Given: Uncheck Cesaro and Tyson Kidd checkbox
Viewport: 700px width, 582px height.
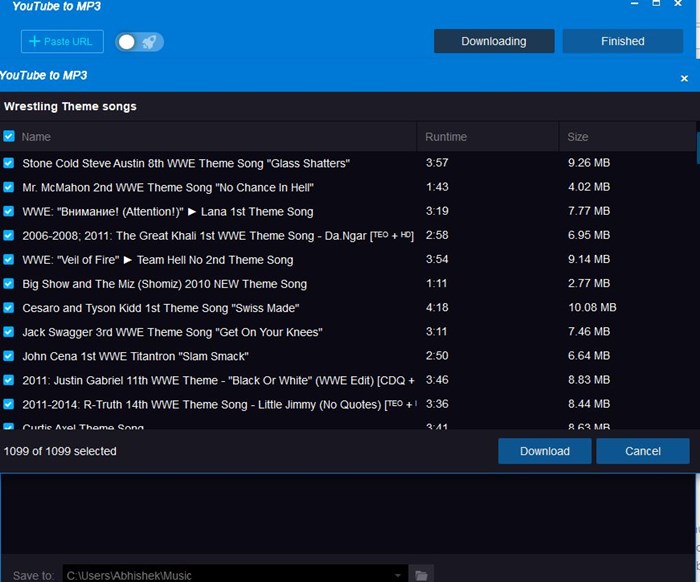Looking at the screenshot, I should tap(9, 308).
